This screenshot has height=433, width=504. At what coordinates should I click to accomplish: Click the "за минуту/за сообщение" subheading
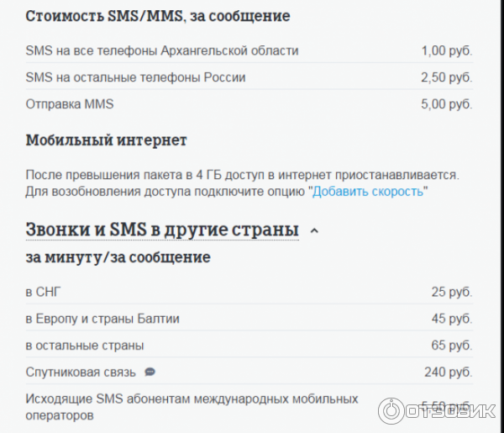click(118, 256)
